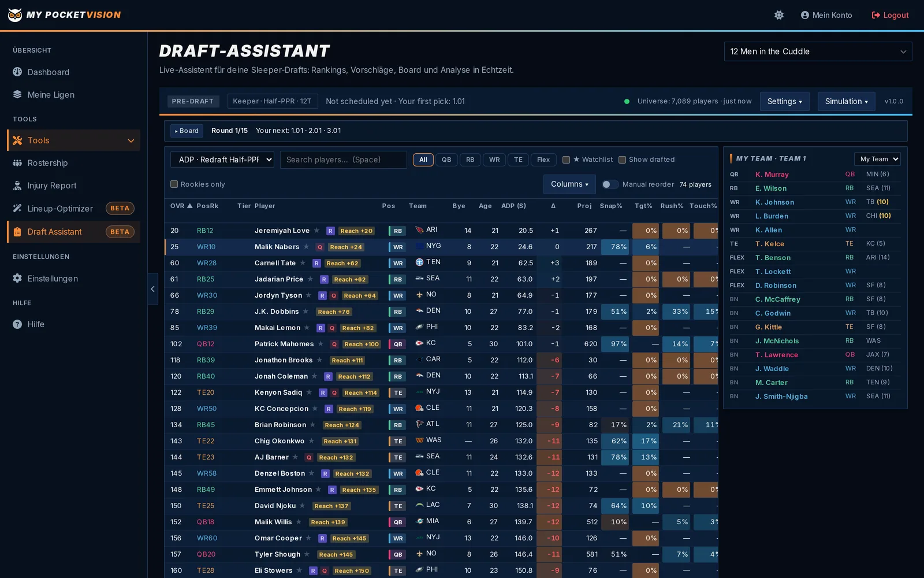
Task: Open Injury Report tool
Action: (73, 186)
